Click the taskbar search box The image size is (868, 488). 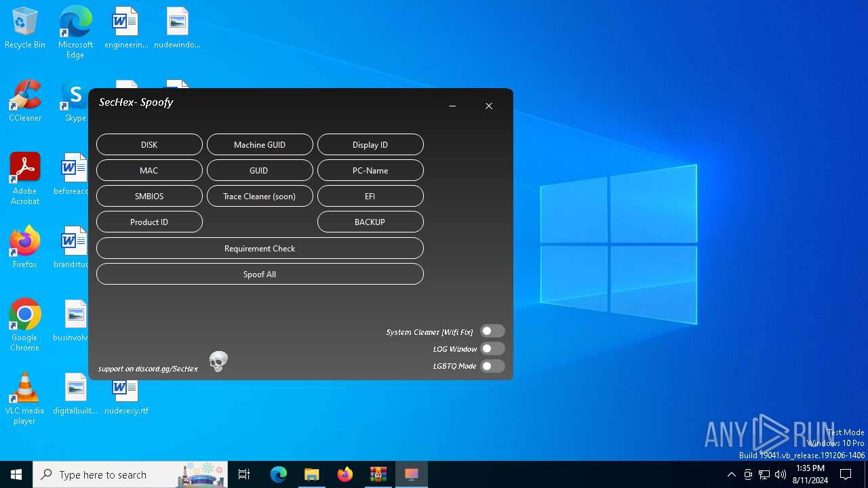[x=130, y=474]
